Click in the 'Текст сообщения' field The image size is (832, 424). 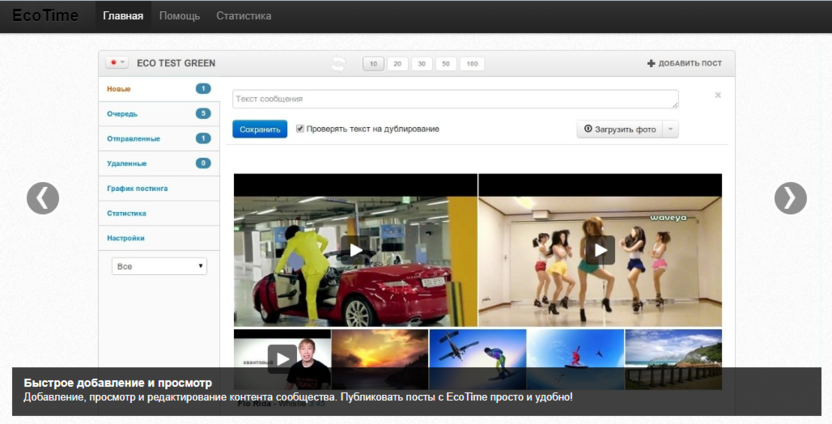[455, 100]
